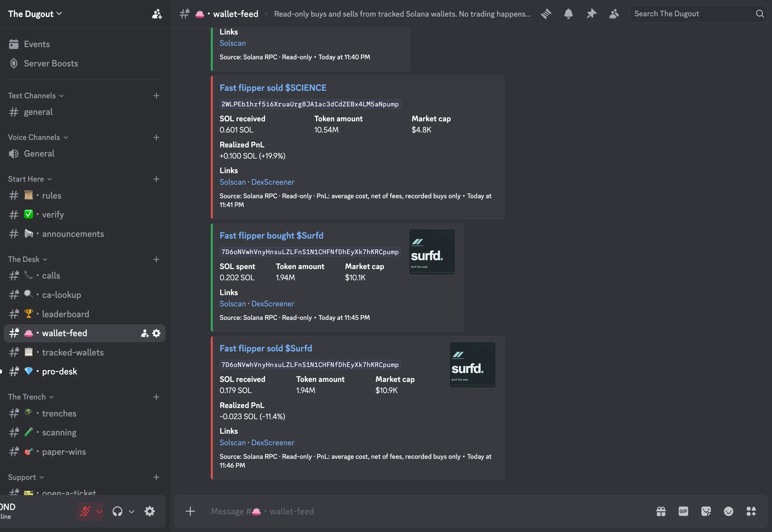Open the tracked-wallets channel

click(x=85, y=353)
